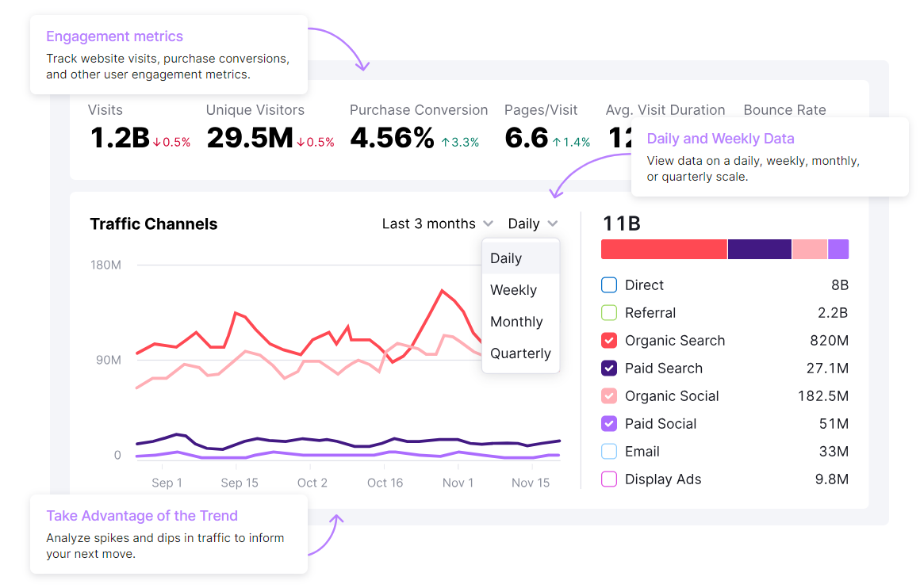This screenshot has width=920, height=588.
Task: Click the Visits 1.2B value
Action: (120, 139)
